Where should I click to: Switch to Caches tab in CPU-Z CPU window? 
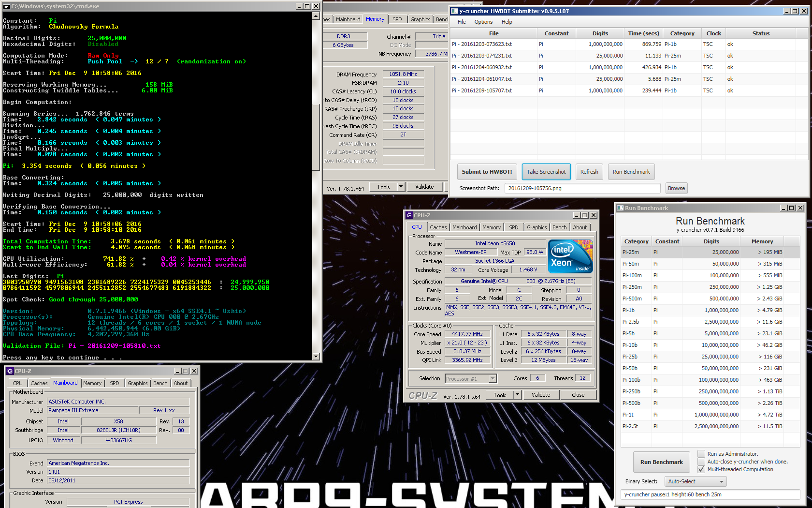click(438, 227)
